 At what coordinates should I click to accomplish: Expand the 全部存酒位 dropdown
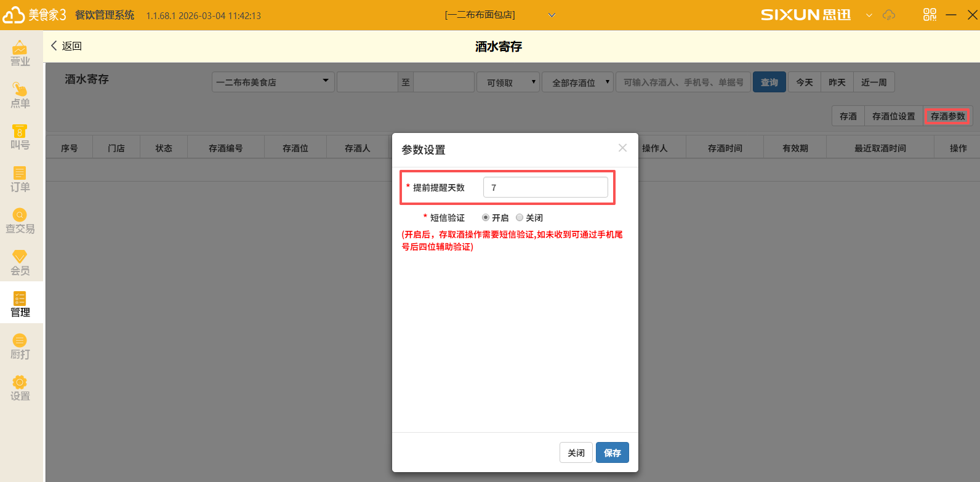tap(577, 82)
